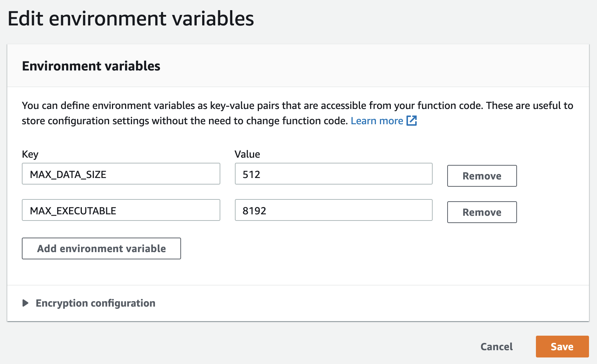Image resolution: width=597 pixels, height=364 pixels.
Task: Cancel editing environment variables
Action: click(497, 347)
